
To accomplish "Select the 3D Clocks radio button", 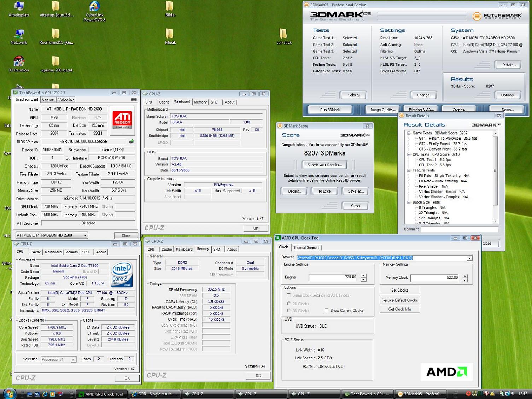I will pyautogui.click(x=289, y=311).
